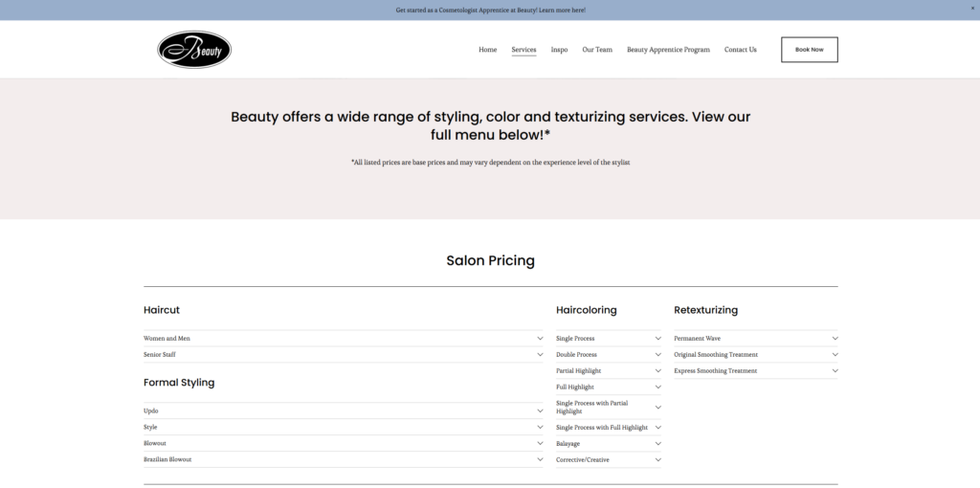The width and height of the screenshot is (980, 488).
Task: Open the Updo pricing chevron
Action: 540,410
